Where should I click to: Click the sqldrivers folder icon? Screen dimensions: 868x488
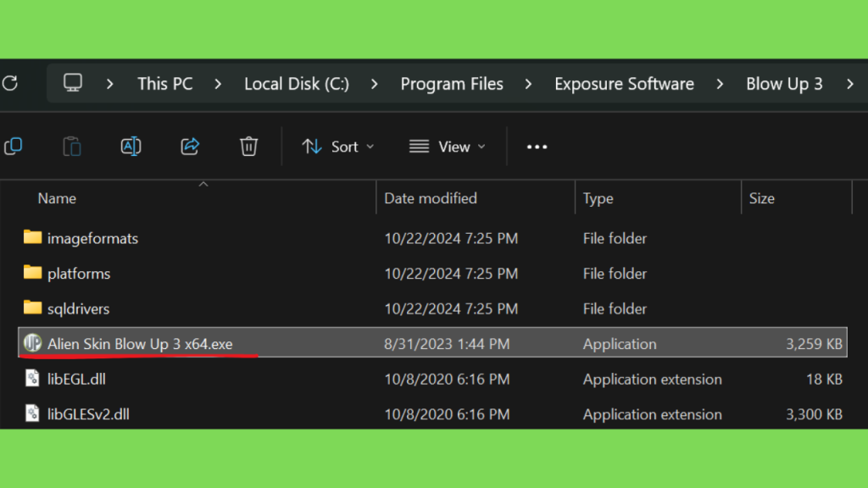33,308
